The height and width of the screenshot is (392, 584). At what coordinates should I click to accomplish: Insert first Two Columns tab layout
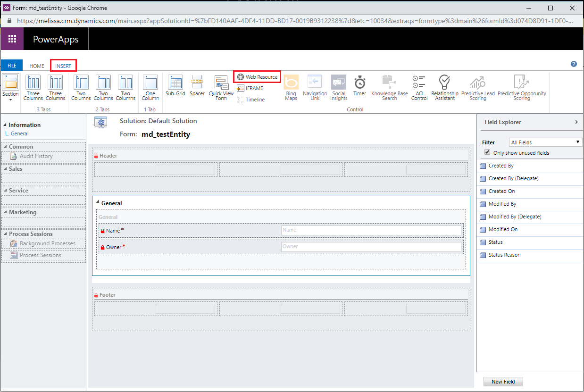tap(81, 88)
